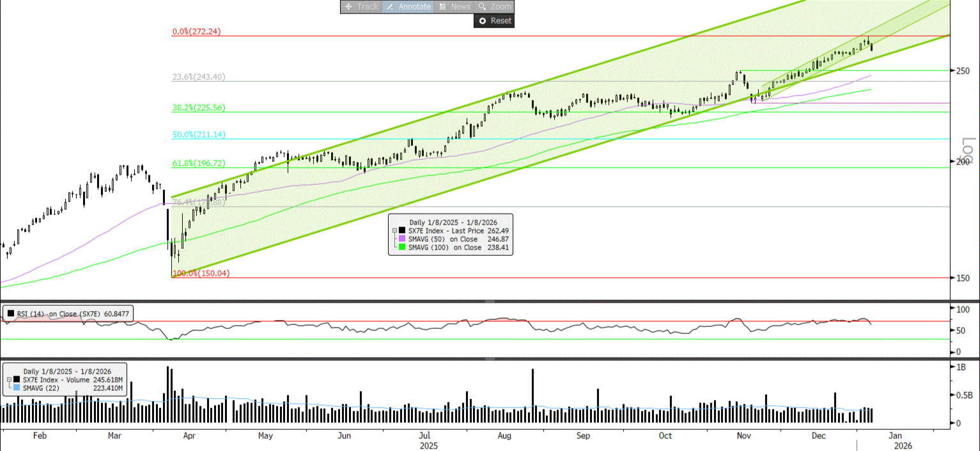Viewport: 980px width, 451px height.
Task: Select the 38.2%(225.56) Fibonacci level label
Action: pyautogui.click(x=198, y=108)
